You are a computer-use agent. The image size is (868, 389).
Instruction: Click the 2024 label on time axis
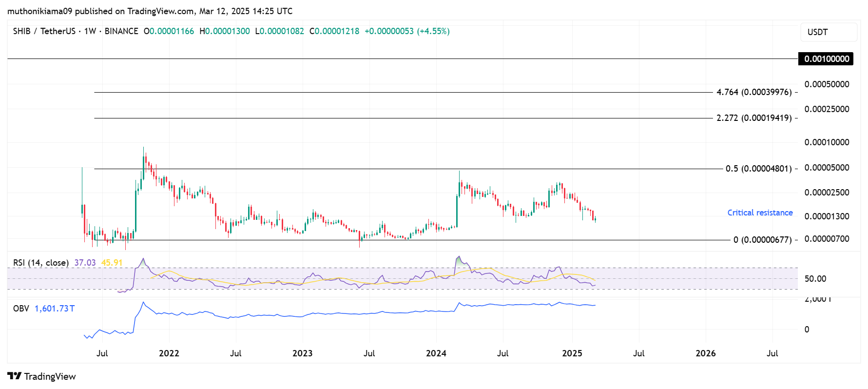coord(436,353)
